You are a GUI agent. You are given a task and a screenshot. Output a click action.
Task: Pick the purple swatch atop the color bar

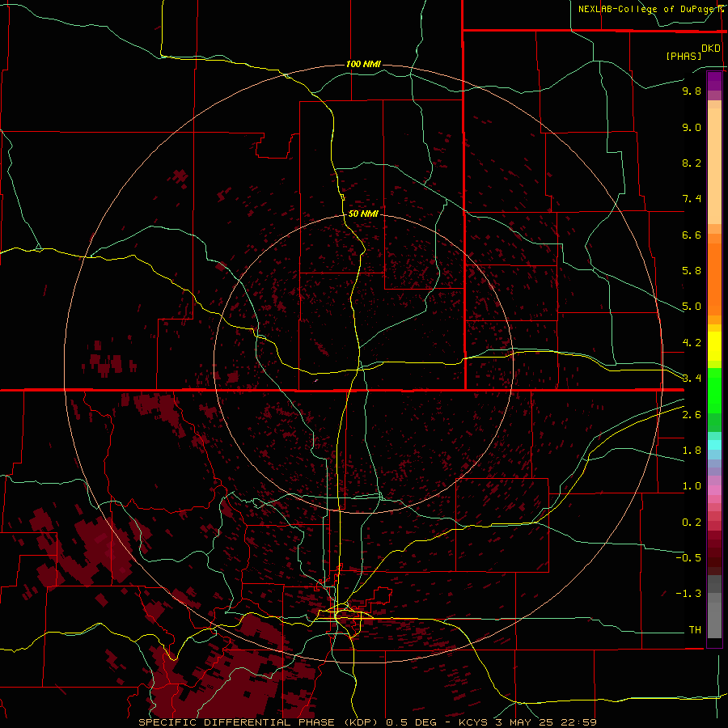click(714, 81)
